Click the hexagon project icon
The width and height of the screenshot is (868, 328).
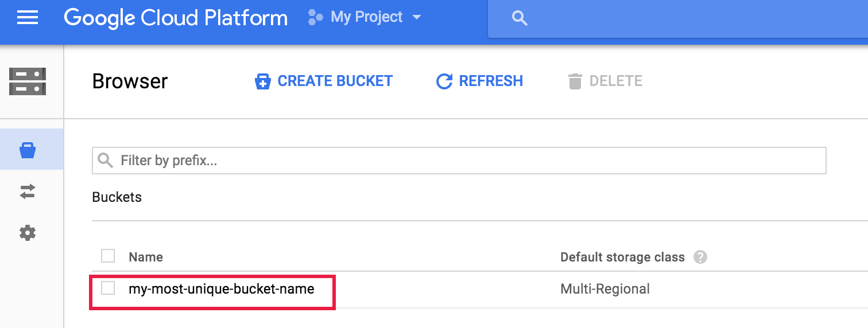coord(315,17)
